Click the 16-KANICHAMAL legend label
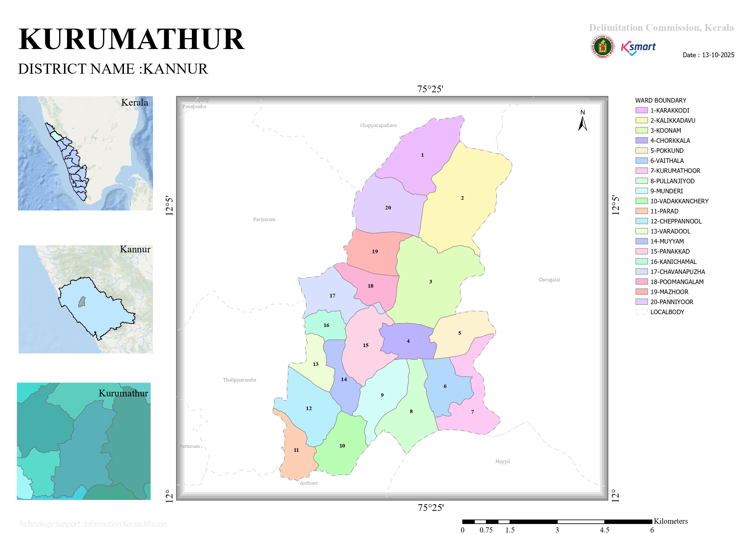This screenshot has height=534, width=756. (x=673, y=262)
